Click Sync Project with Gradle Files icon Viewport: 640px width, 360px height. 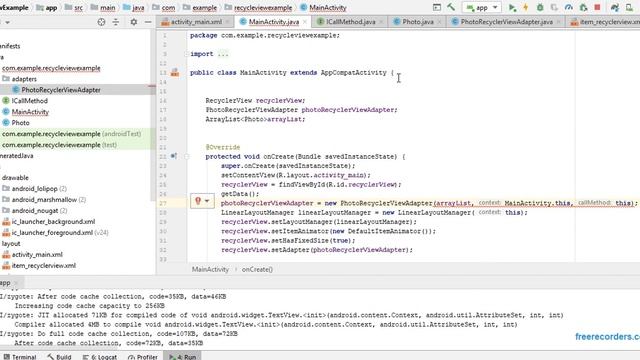[615, 7]
